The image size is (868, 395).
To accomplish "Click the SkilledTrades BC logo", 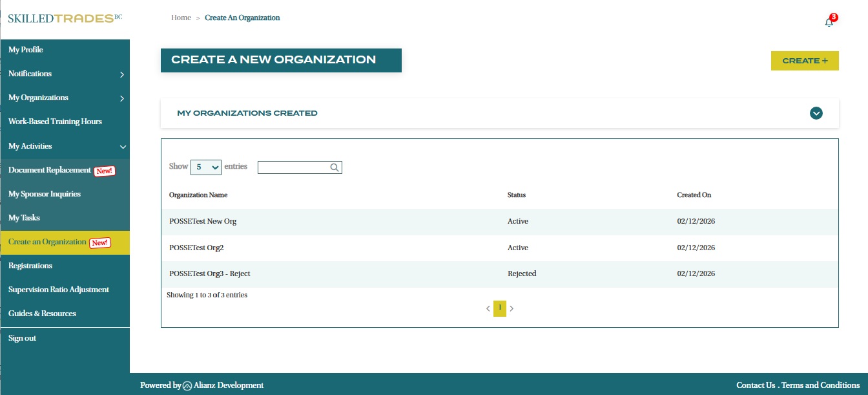I will click(65, 18).
